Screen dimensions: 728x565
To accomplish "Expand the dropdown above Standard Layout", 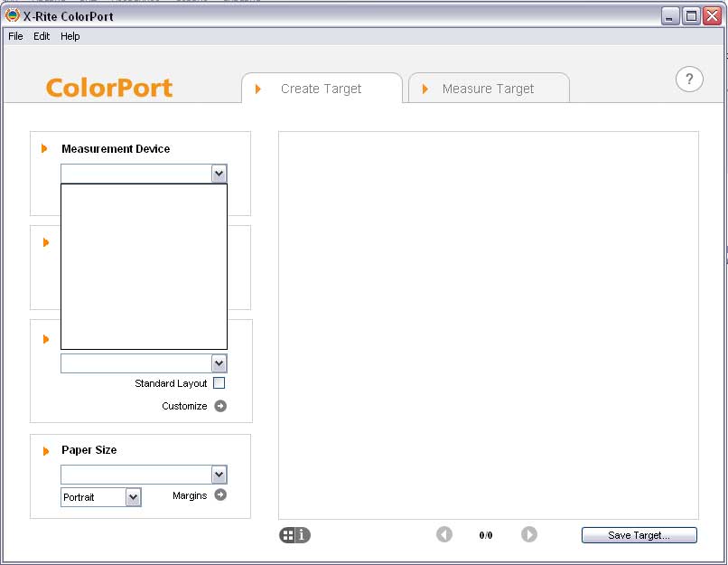I will [x=219, y=363].
